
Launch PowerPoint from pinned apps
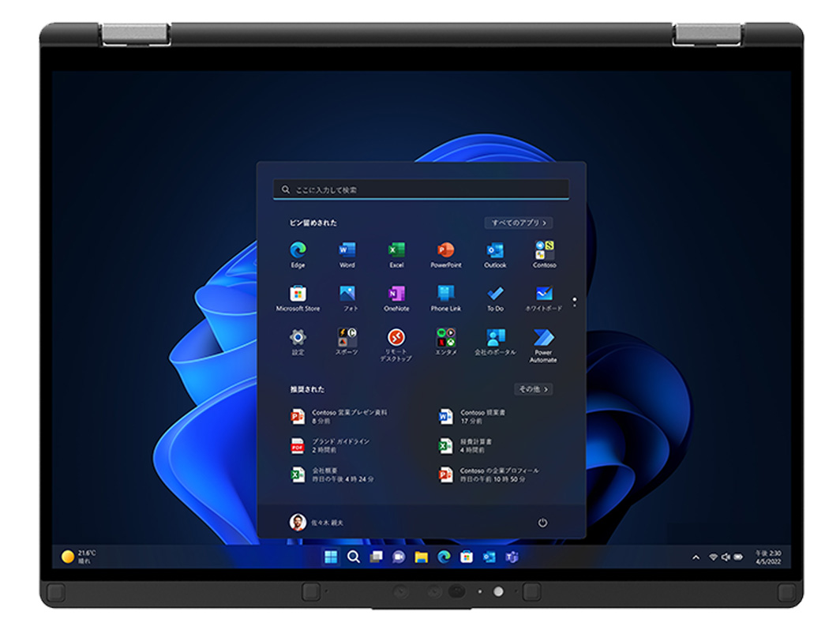click(x=446, y=254)
